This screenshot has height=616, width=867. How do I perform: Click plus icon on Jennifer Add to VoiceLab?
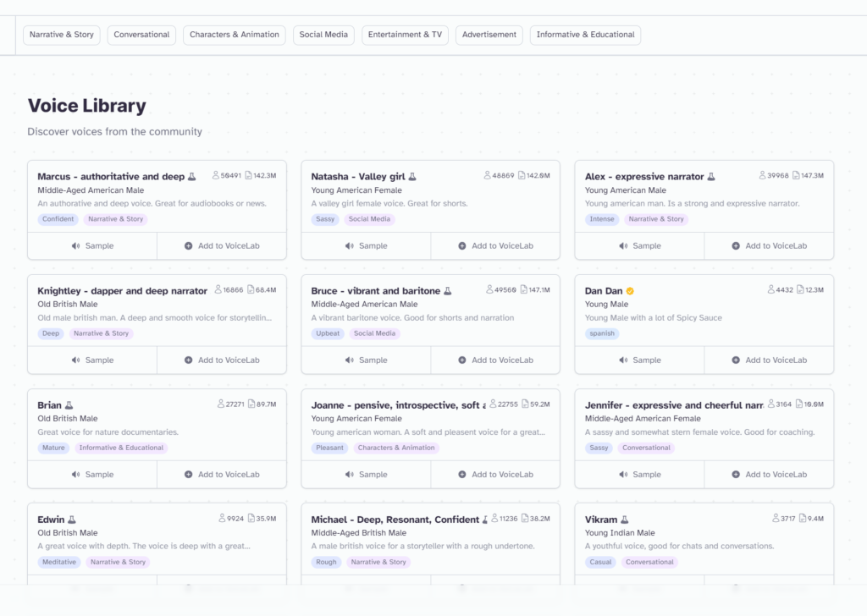[x=736, y=475]
